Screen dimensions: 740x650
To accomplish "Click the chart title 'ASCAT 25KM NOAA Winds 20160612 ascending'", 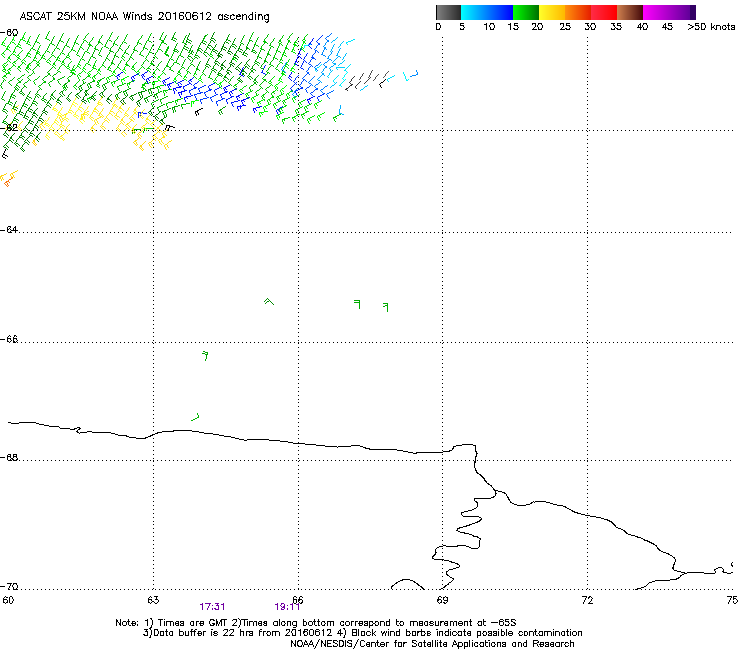I will [144, 17].
